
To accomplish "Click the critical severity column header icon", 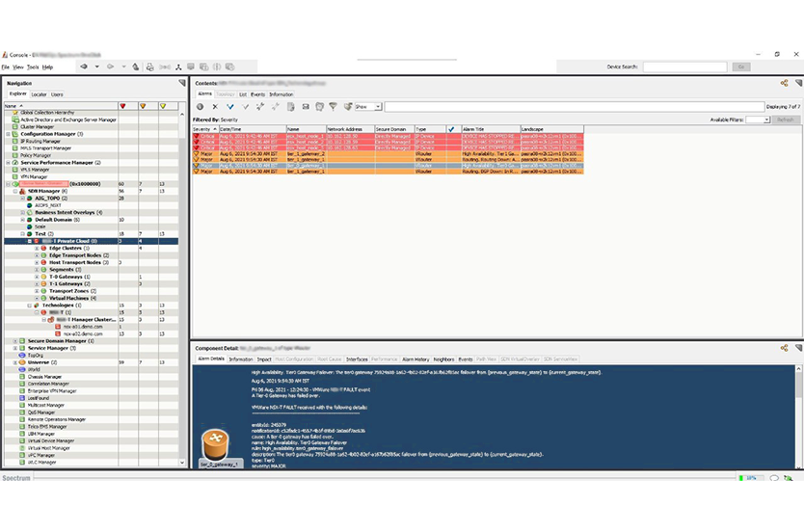I will pos(122,106).
